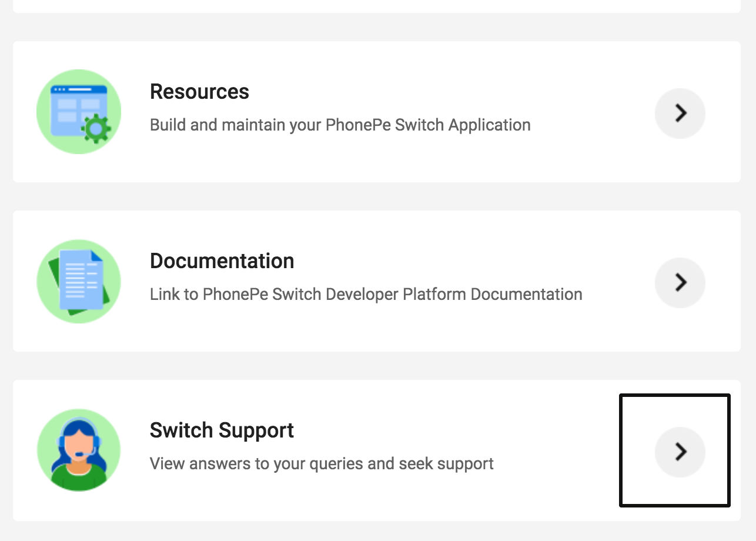The height and width of the screenshot is (541, 756).
Task: Click 'Build and maintain your PhonePe Switch Application'
Action: pos(340,125)
